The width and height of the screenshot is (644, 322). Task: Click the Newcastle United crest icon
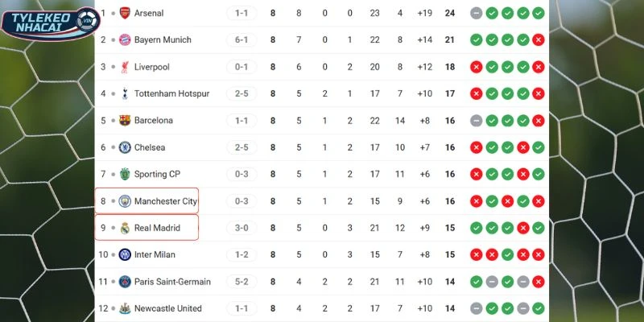[x=124, y=308]
